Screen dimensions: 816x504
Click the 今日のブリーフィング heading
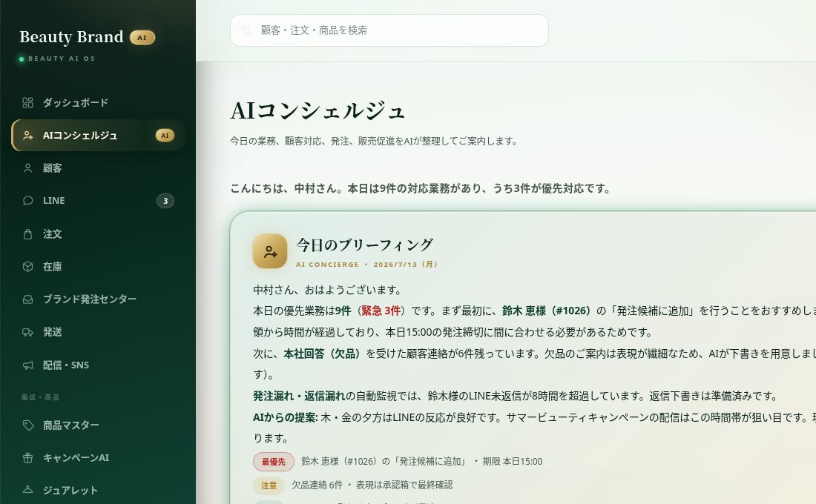[x=364, y=245]
